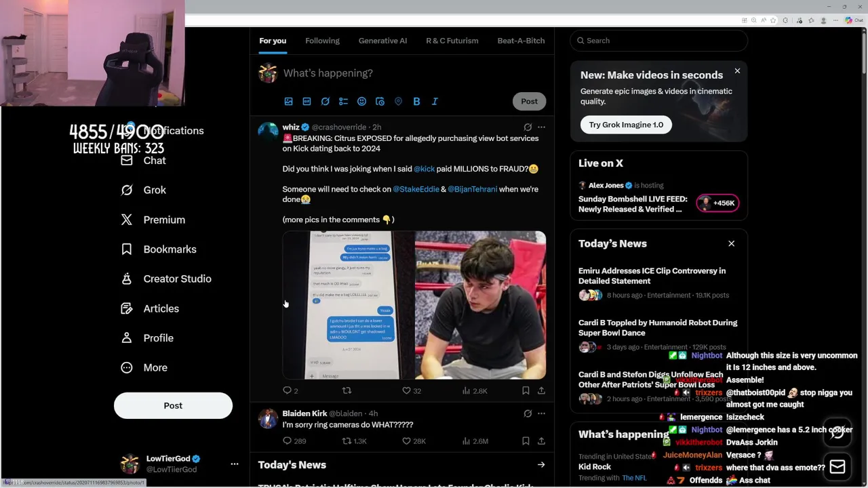Image resolution: width=868 pixels, height=488 pixels.
Task: Click the grey Post button in composer
Action: (x=529, y=101)
